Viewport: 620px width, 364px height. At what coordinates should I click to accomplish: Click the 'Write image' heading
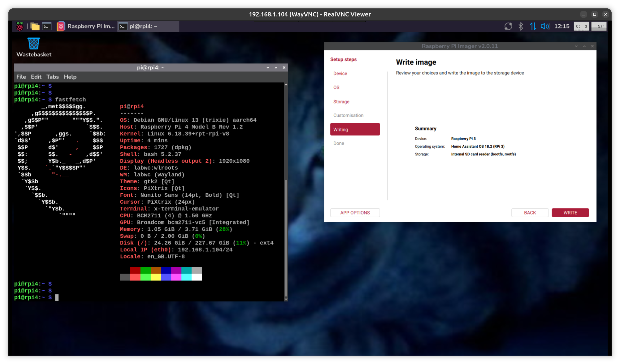[416, 62]
